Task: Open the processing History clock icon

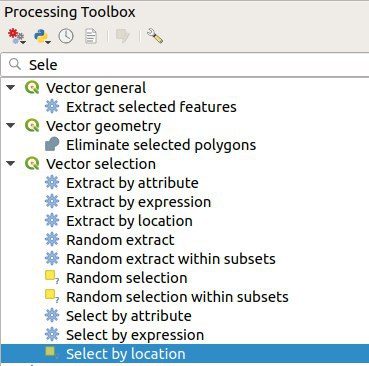Action: (x=66, y=36)
